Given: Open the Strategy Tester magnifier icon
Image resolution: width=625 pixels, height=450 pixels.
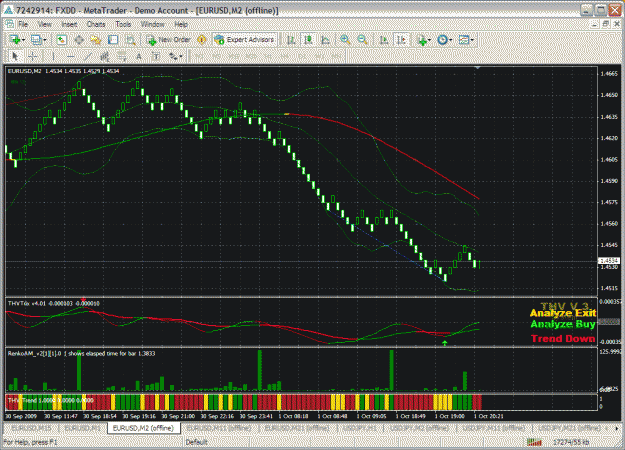Looking at the screenshot, I should (x=130, y=40).
